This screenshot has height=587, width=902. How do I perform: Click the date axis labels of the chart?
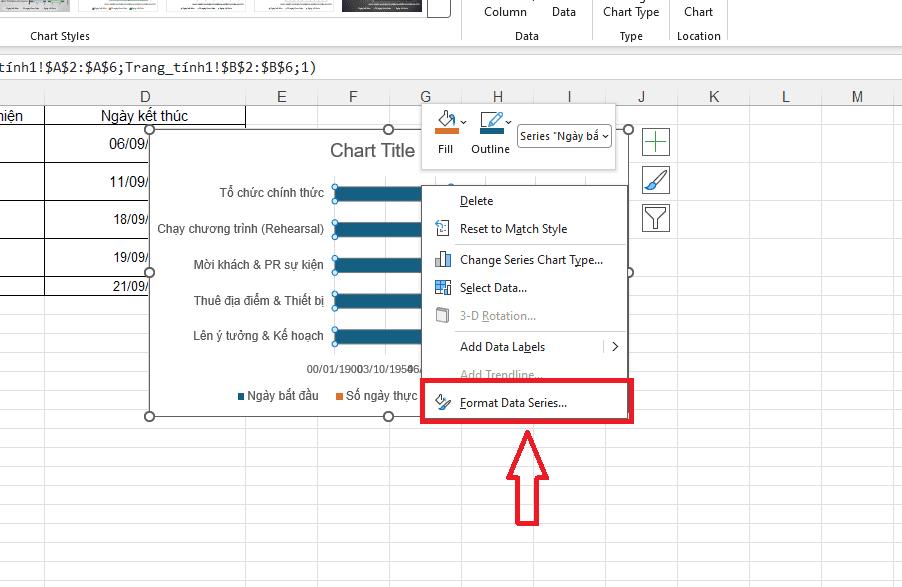click(364, 369)
